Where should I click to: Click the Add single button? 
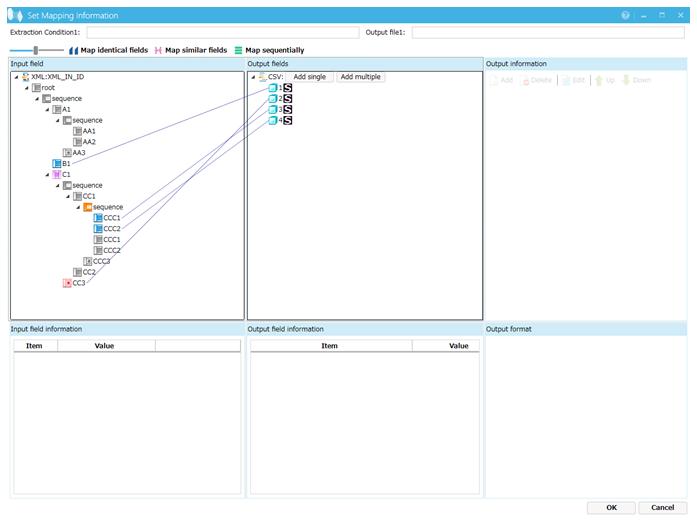[x=309, y=77]
